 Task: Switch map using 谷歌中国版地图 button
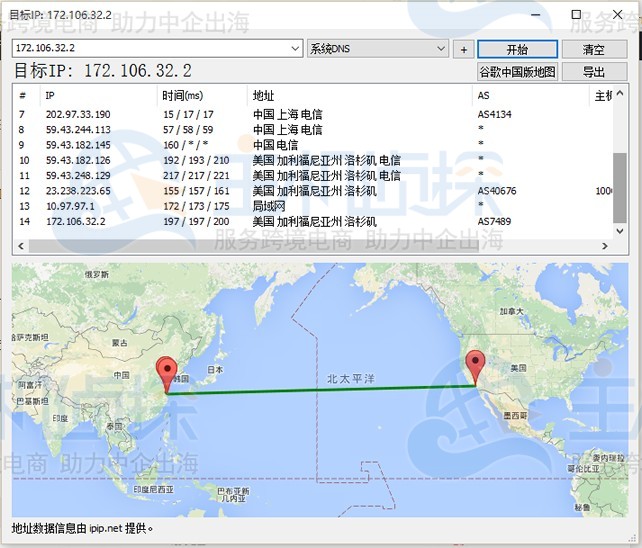517,72
